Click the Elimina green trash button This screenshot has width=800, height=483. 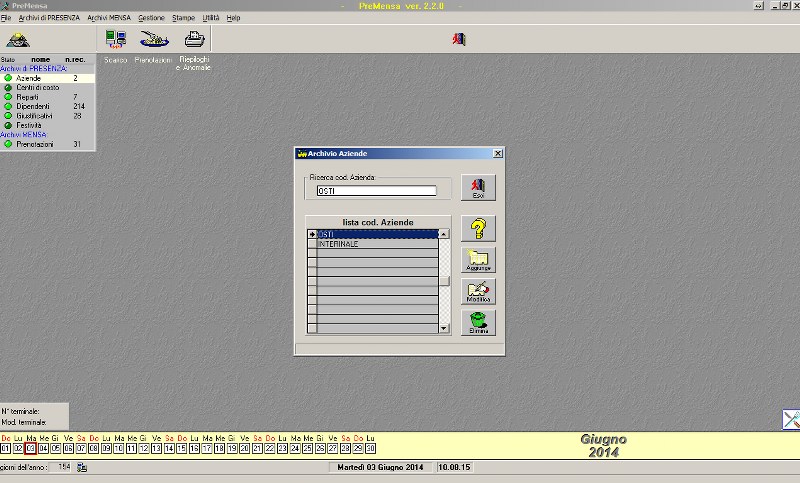tap(478, 322)
